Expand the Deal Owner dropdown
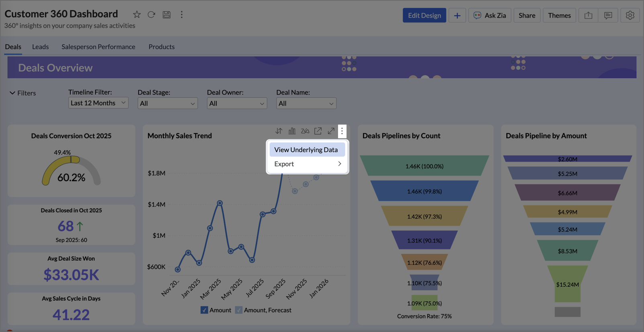The height and width of the screenshot is (332, 644). point(237,103)
